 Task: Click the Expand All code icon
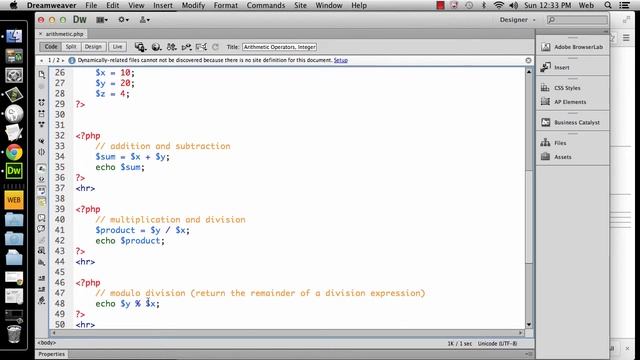click(x=42, y=124)
